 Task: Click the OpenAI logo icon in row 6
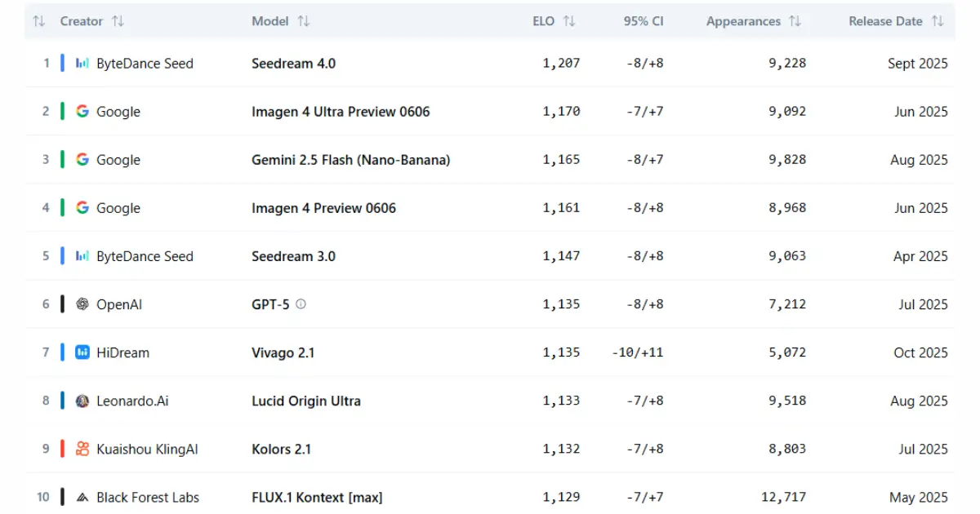click(x=82, y=304)
